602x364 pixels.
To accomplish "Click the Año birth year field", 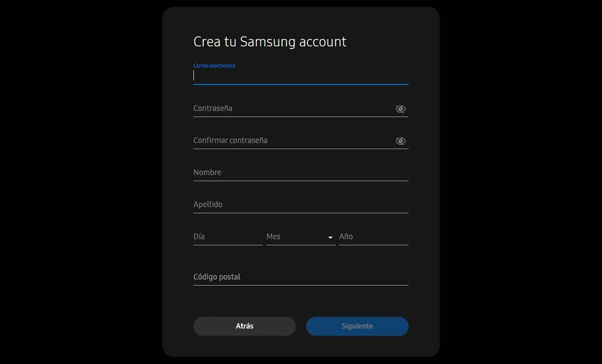I will 373,237.
